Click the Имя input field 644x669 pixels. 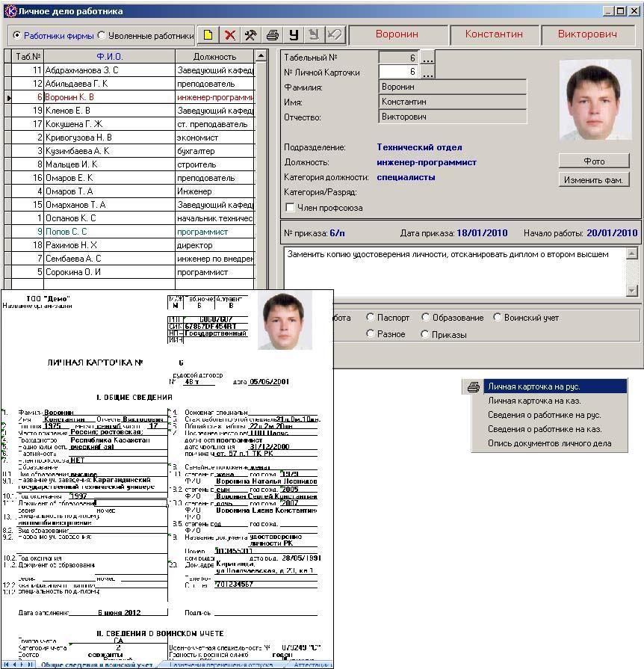click(x=453, y=102)
